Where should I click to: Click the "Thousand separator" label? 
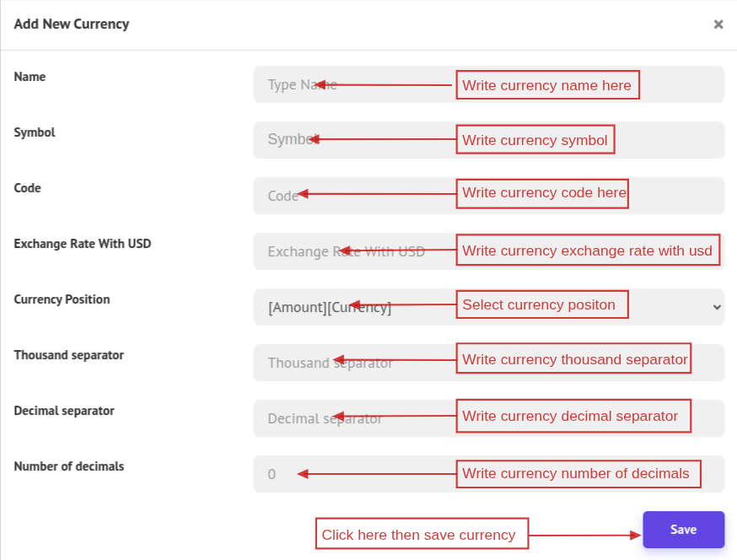click(x=69, y=355)
